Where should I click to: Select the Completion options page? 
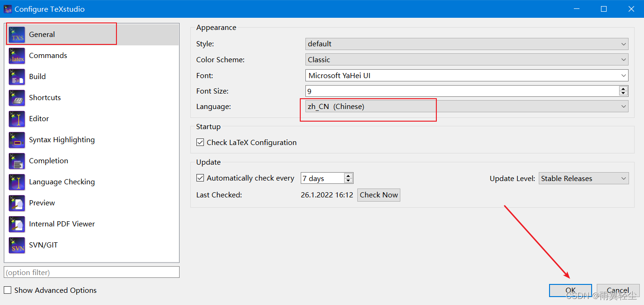[92, 161]
